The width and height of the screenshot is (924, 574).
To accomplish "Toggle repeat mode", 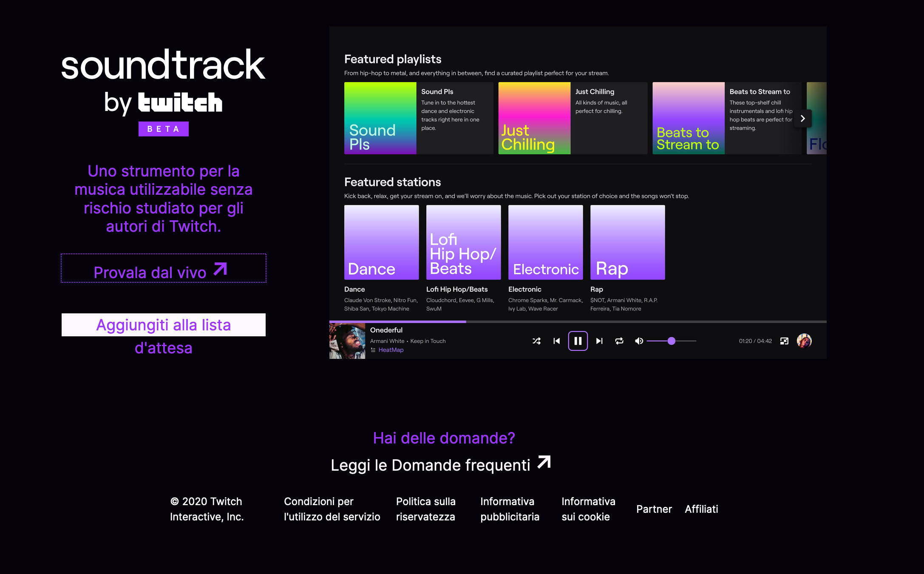I will pos(619,341).
